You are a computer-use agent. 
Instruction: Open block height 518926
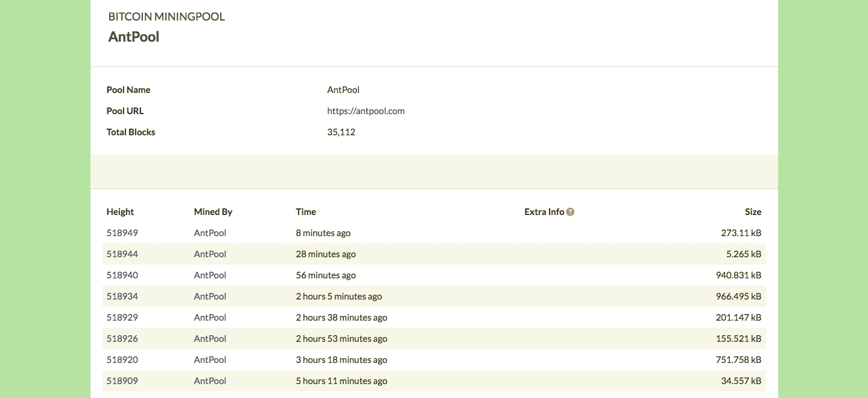(x=122, y=339)
